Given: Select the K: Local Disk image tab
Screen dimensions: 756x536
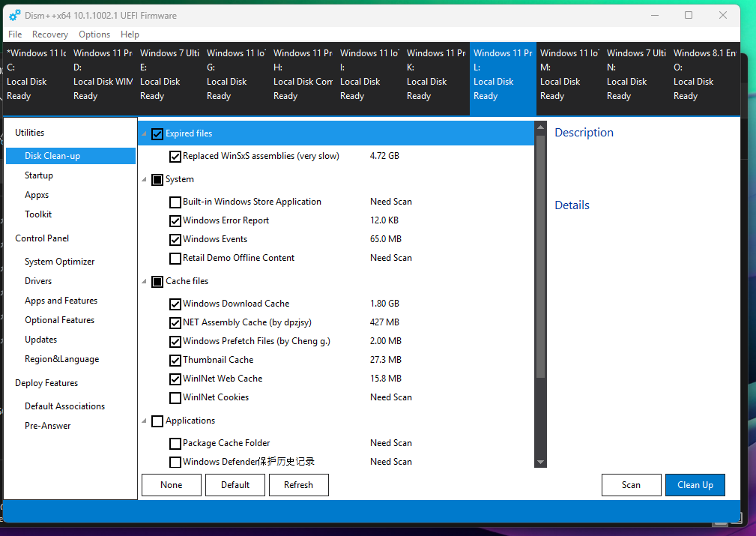Looking at the screenshot, I should pyautogui.click(x=436, y=79).
